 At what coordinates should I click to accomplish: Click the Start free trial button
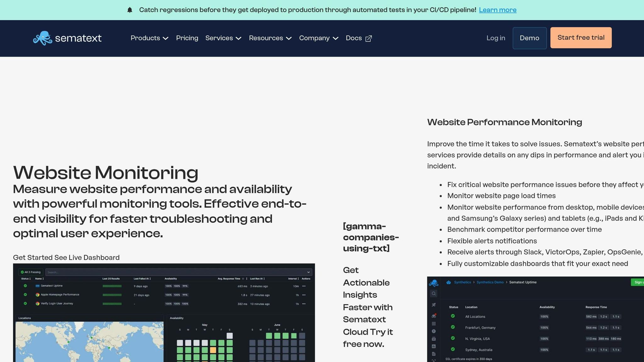point(581,38)
